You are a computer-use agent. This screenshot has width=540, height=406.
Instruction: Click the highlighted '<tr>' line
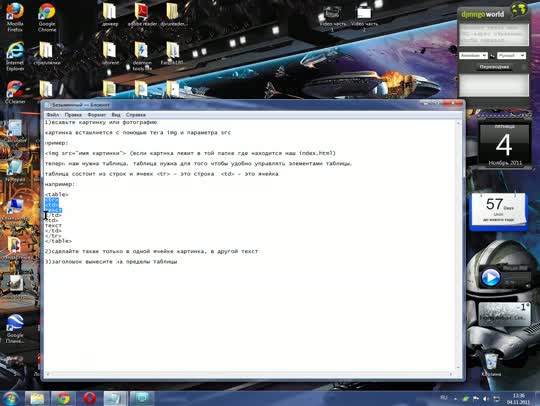52,200
